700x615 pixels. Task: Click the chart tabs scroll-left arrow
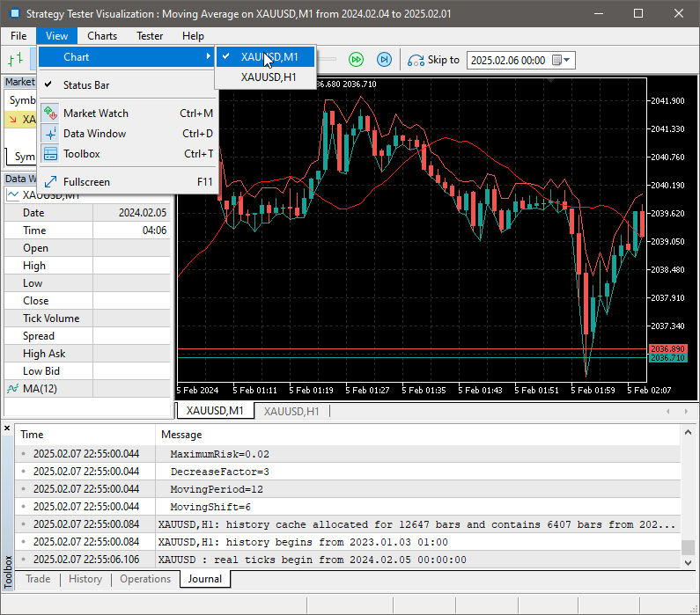coord(667,411)
